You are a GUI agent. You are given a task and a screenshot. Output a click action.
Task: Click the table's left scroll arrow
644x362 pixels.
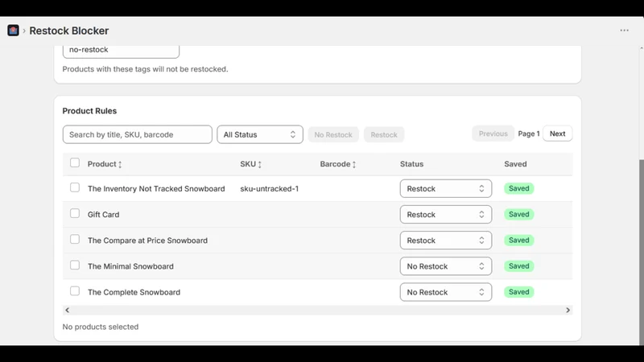[68, 311]
